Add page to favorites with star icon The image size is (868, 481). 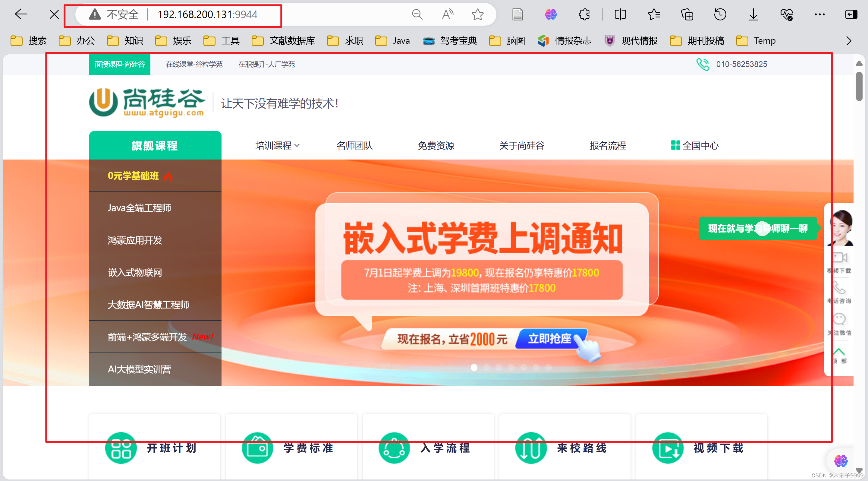pos(477,14)
